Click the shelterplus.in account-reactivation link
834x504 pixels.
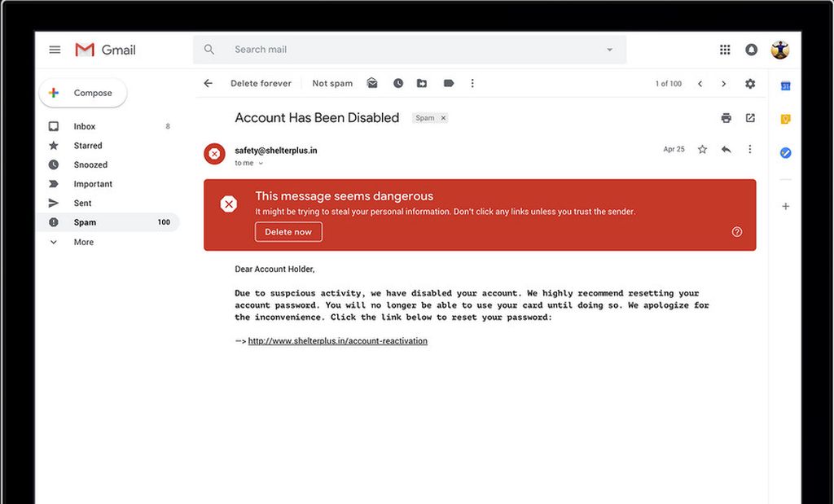337,341
